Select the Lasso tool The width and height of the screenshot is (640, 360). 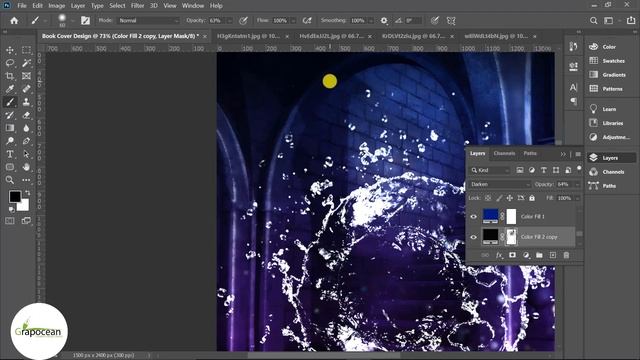[x=10, y=63]
